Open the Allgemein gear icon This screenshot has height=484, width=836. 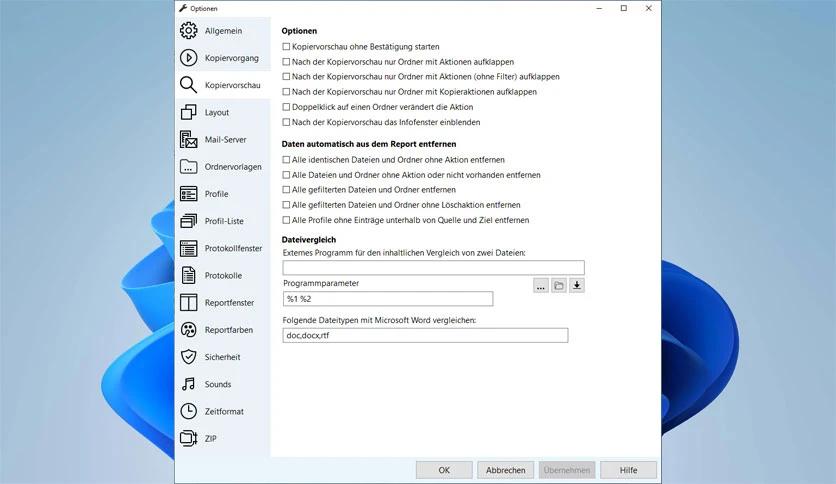point(188,31)
